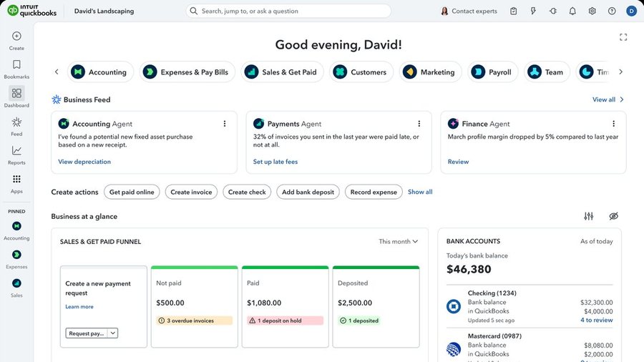The image size is (644, 362).
Task: Click the Contact experts button
Action: 469,11
